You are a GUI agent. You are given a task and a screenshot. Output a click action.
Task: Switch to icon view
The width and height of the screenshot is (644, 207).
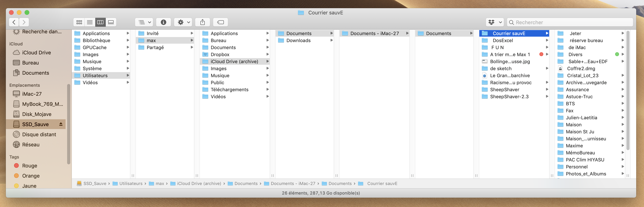79,22
